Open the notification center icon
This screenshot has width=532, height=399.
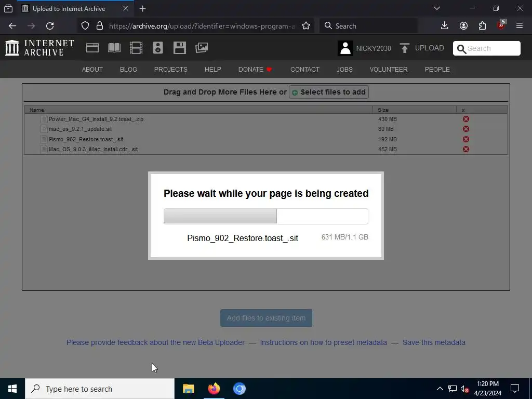515,389
